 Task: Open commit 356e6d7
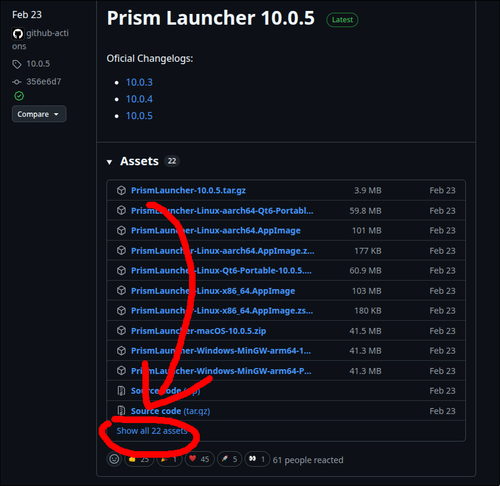44,81
